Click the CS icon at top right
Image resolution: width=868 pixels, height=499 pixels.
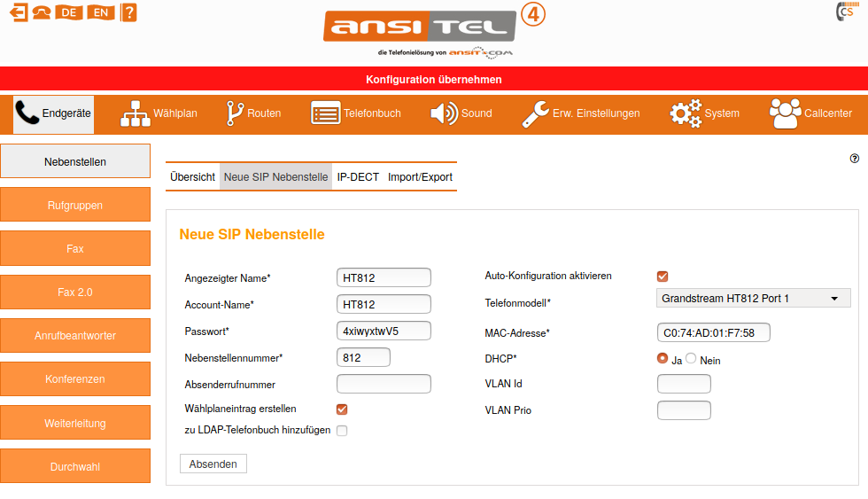click(x=847, y=11)
